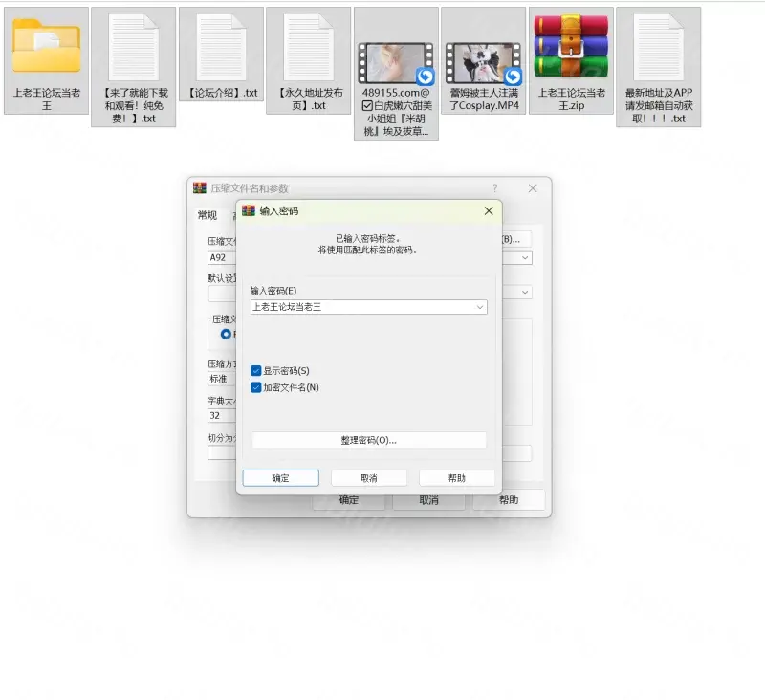Click 取消 in the 压缩文件名和参数 dialog
765x700 pixels.
coord(428,499)
